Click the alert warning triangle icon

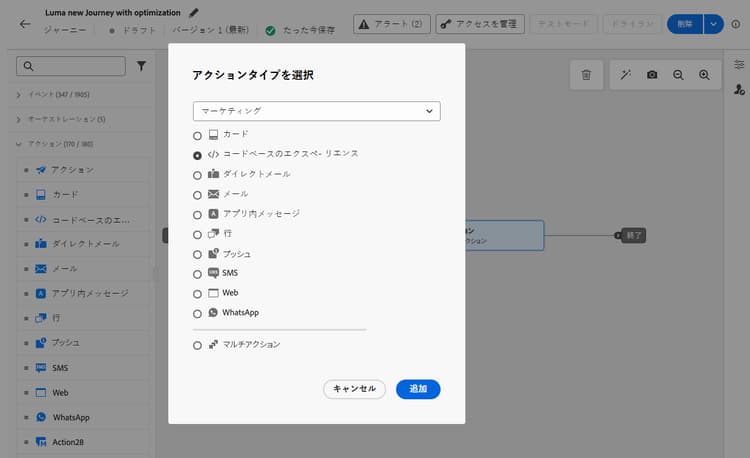[x=364, y=24]
